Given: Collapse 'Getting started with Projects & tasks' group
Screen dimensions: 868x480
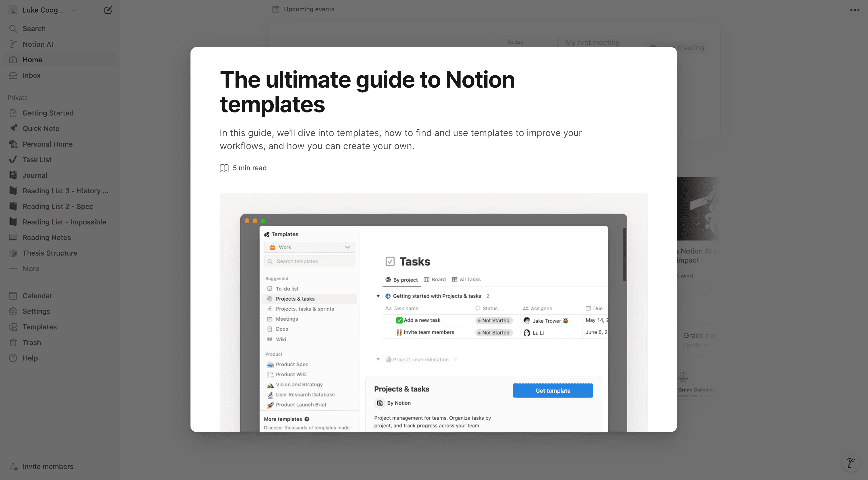Looking at the screenshot, I should 378,296.
